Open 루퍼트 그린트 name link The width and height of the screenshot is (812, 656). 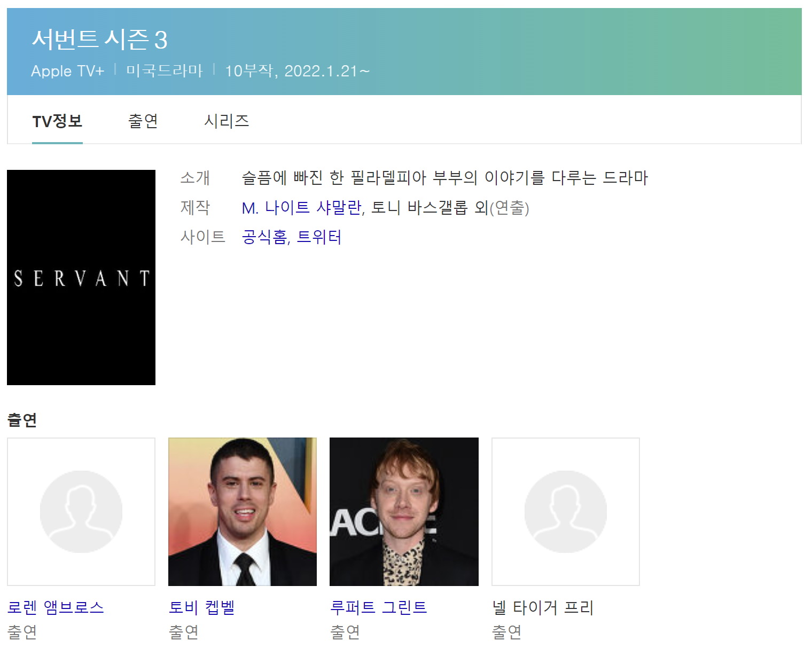click(x=379, y=607)
